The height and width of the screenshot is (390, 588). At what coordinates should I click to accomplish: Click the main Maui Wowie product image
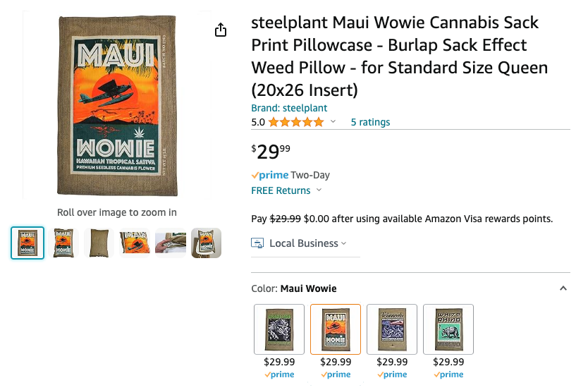pyautogui.click(x=117, y=106)
